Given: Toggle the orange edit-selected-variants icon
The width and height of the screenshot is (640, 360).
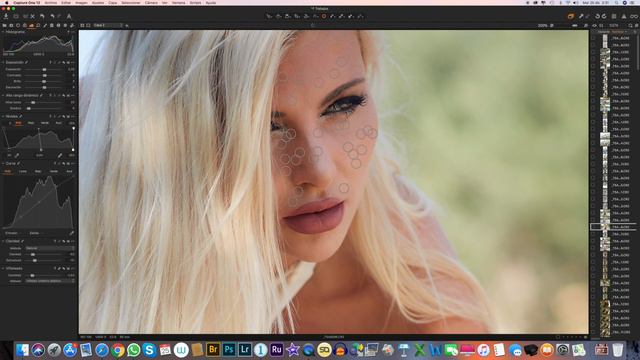Looking at the screenshot, I should pos(571,16).
